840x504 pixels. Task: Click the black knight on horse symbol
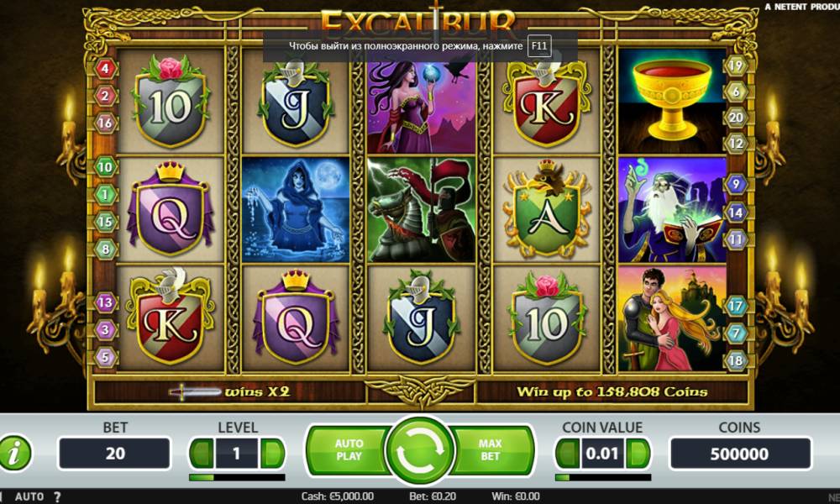tap(421, 210)
